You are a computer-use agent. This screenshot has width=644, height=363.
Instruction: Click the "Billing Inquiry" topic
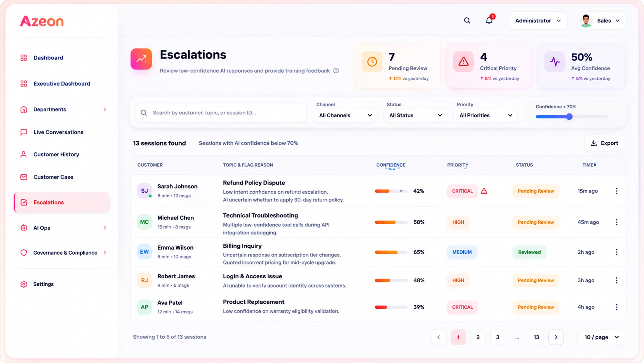242,246
